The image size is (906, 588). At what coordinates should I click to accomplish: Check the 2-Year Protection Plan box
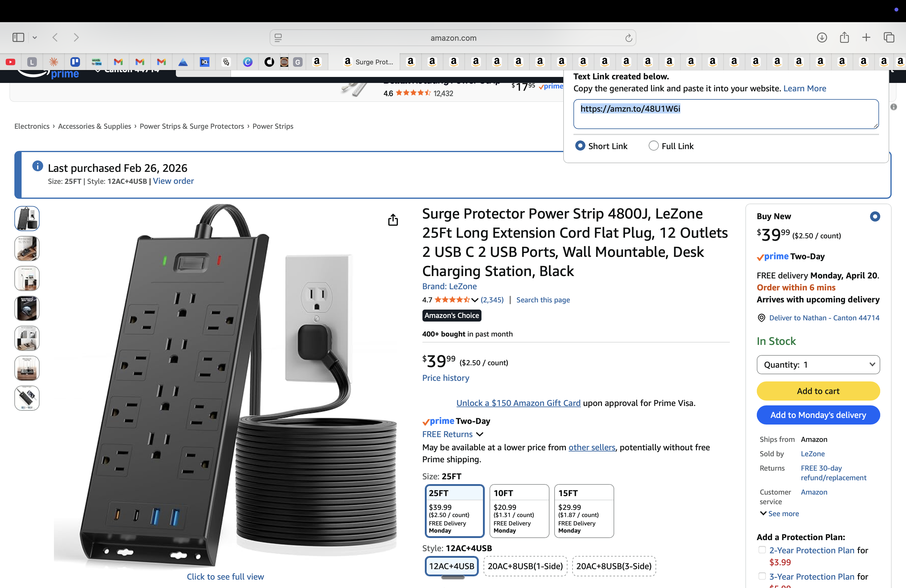[762, 550]
